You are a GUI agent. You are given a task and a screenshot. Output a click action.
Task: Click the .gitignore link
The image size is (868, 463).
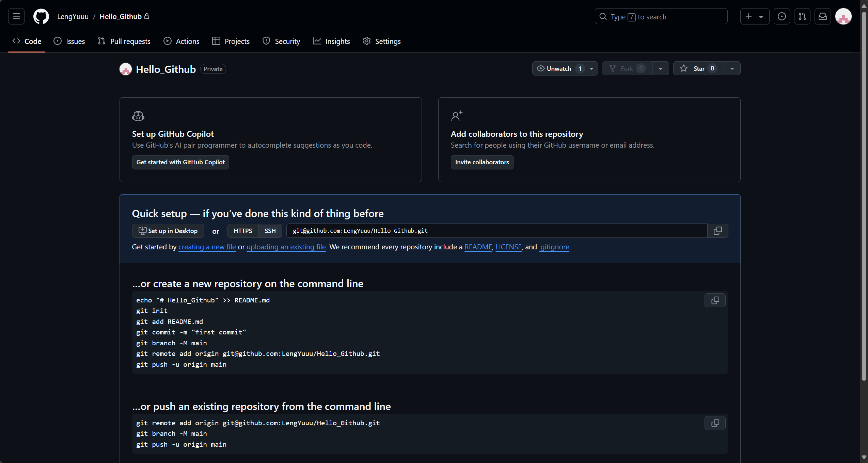pos(554,247)
